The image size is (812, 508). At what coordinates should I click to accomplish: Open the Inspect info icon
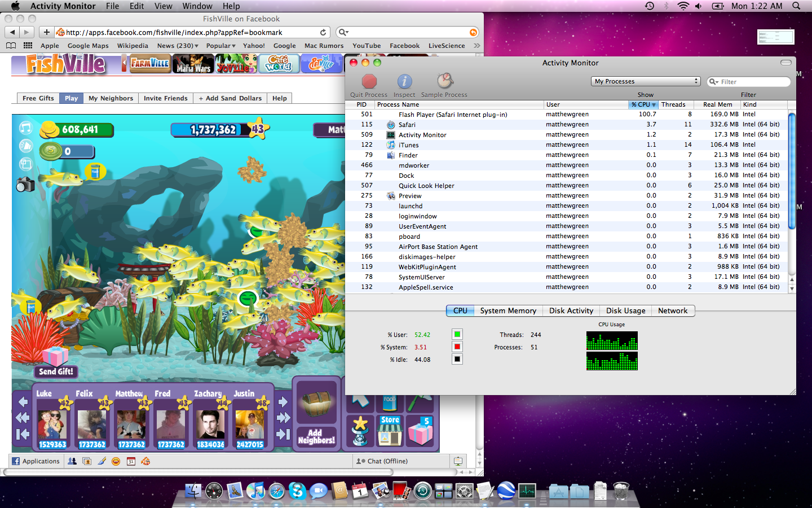404,82
